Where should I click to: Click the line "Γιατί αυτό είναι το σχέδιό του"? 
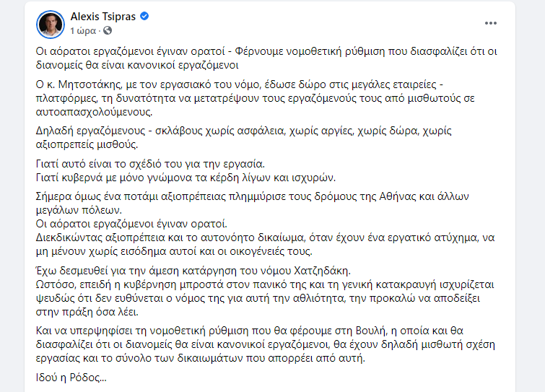[150, 164]
